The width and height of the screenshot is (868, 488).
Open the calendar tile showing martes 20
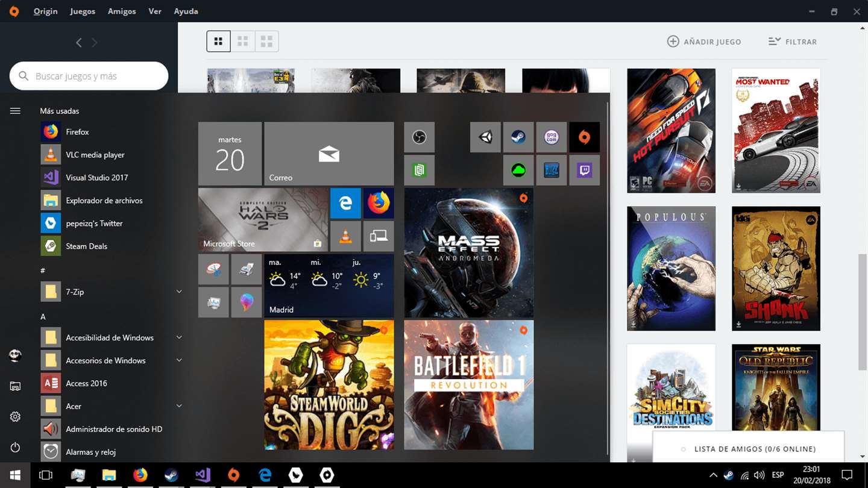pyautogui.click(x=230, y=154)
